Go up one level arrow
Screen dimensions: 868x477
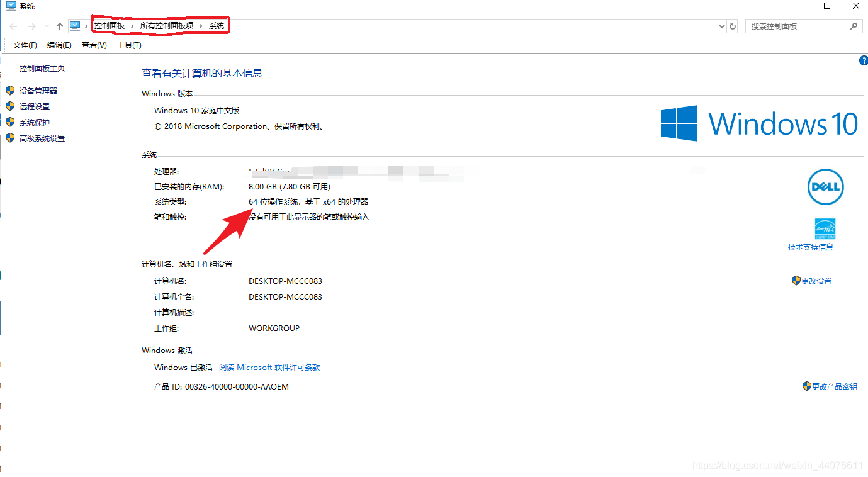click(60, 26)
